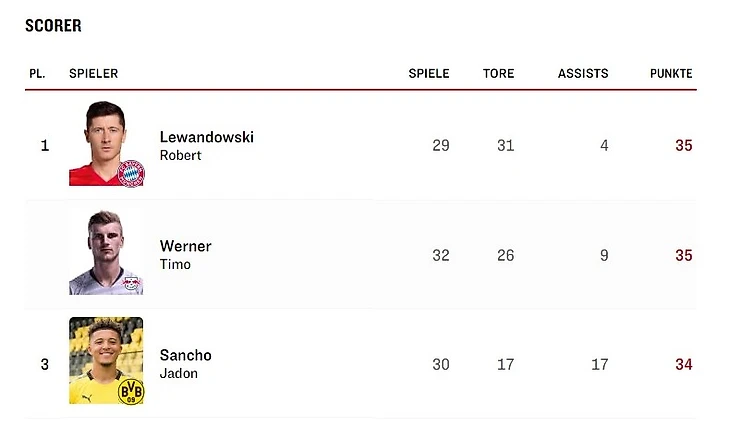Screen dimensions: 730x427
Task: Click Robert Lewandowski's player photo
Action: pyautogui.click(x=105, y=143)
